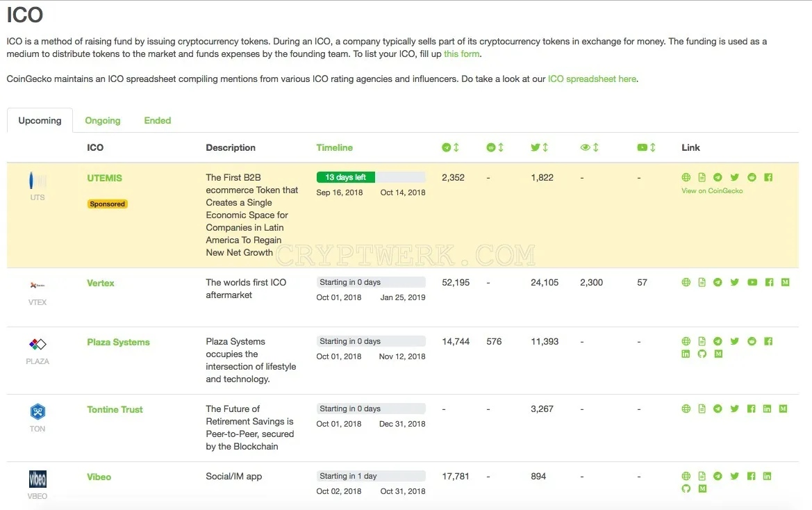
Task: Open the Plaza Systems GitHub icon
Action: (x=702, y=354)
